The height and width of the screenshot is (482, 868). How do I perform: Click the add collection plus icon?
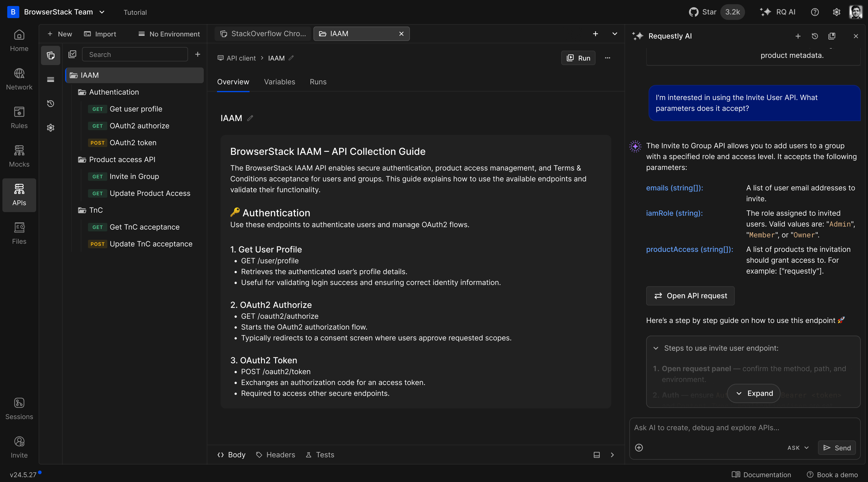[198, 54]
